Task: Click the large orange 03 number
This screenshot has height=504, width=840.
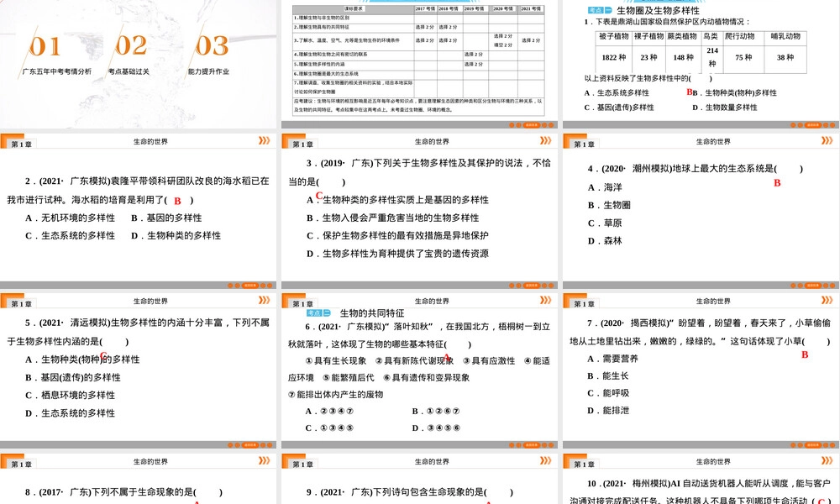Action: [x=213, y=45]
